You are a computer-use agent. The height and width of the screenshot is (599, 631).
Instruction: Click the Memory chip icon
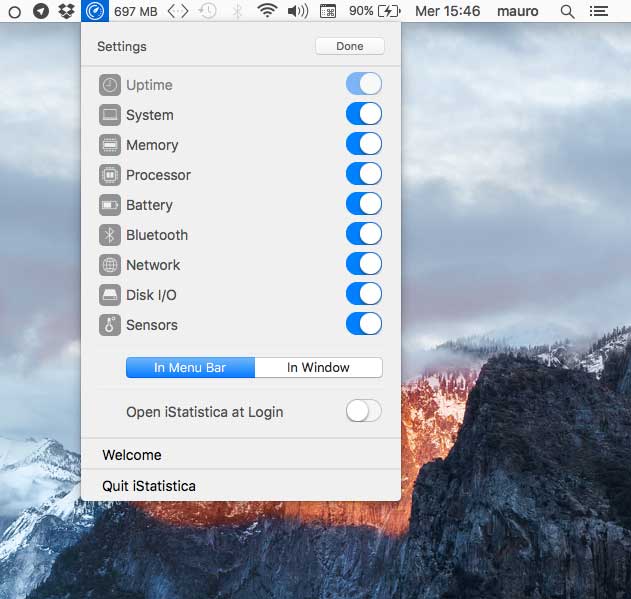(x=110, y=145)
